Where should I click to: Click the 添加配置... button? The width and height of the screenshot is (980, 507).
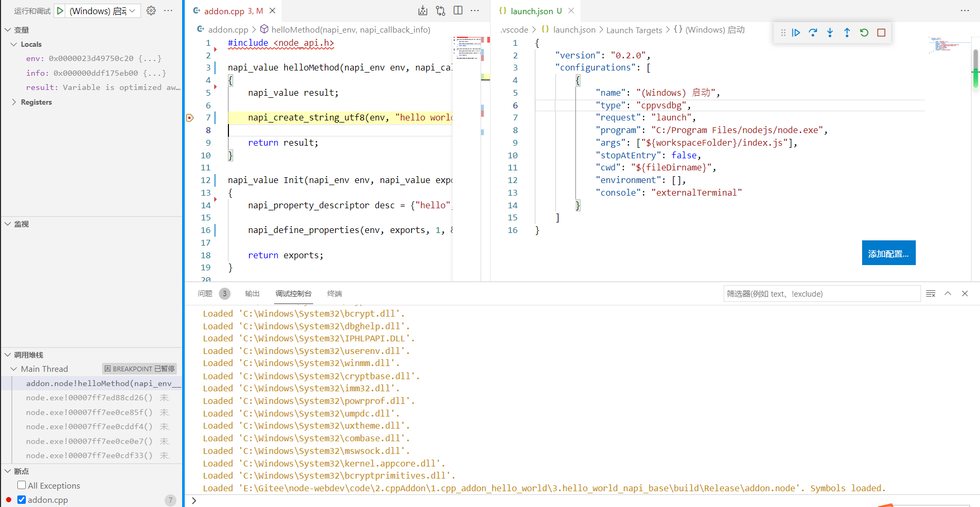click(x=888, y=253)
